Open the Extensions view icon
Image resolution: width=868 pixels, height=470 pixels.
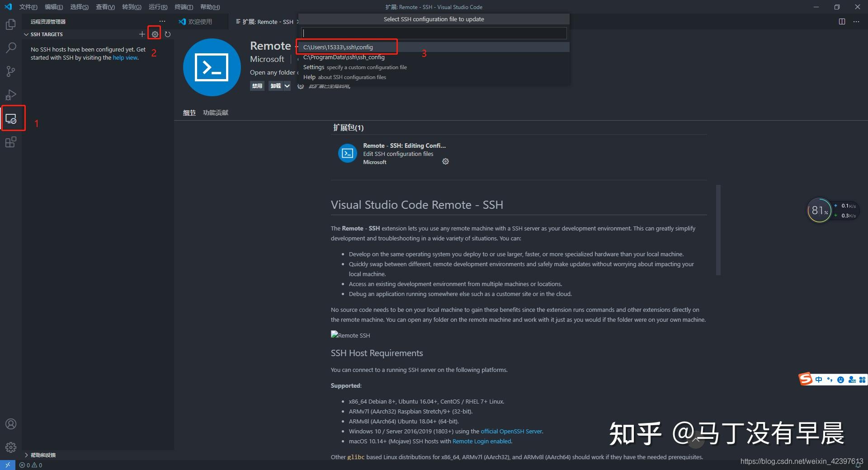(x=11, y=142)
